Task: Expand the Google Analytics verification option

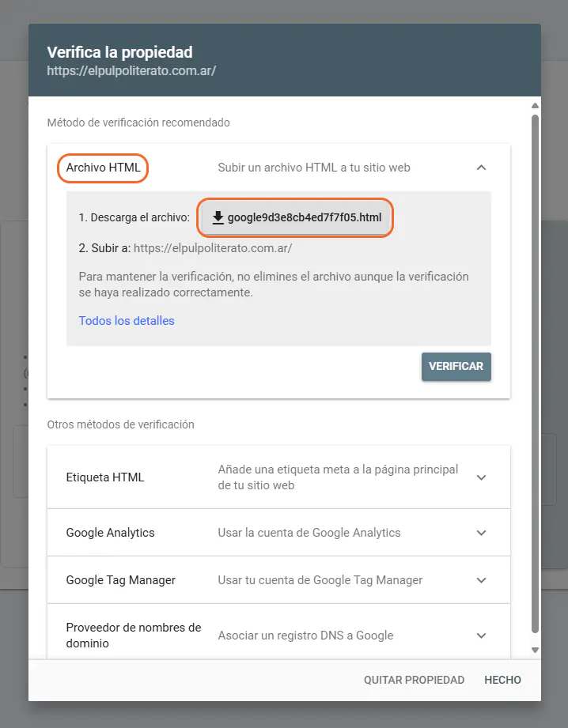Action: point(481,532)
